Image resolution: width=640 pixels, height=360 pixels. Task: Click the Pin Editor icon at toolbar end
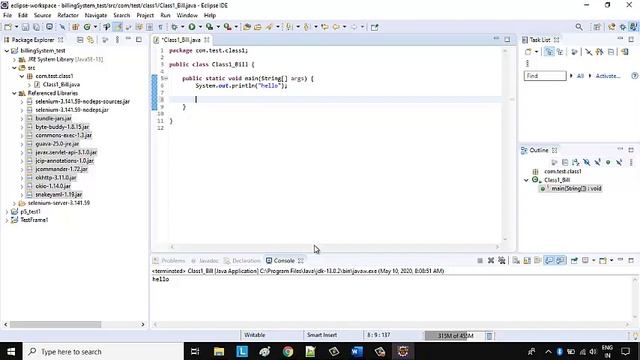(374, 27)
